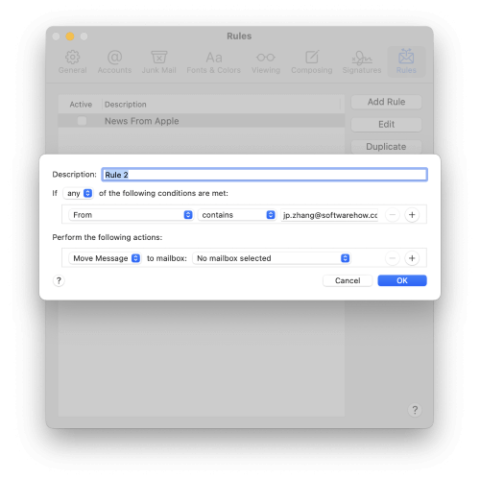The width and height of the screenshot is (480, 480).
Task: Open the Rules preferences tab
Action: pos(406,62)
